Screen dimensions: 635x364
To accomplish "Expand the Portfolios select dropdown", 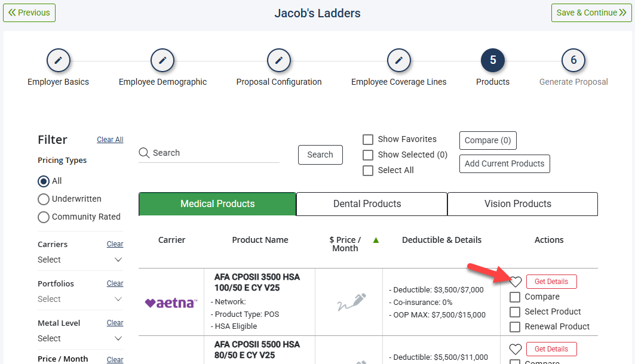I will tap(80, 300).
